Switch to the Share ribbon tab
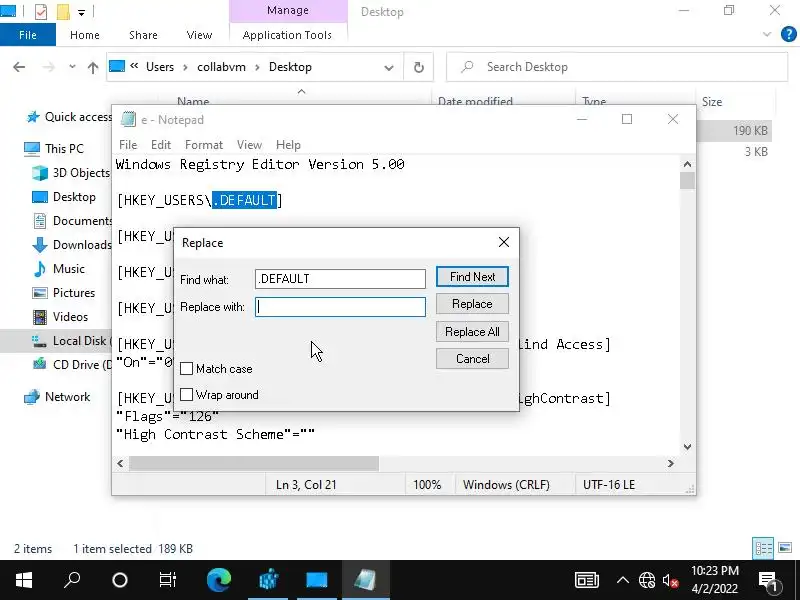Image resolution: width=800 pixels, height=600 pixels. pos(143,35)
